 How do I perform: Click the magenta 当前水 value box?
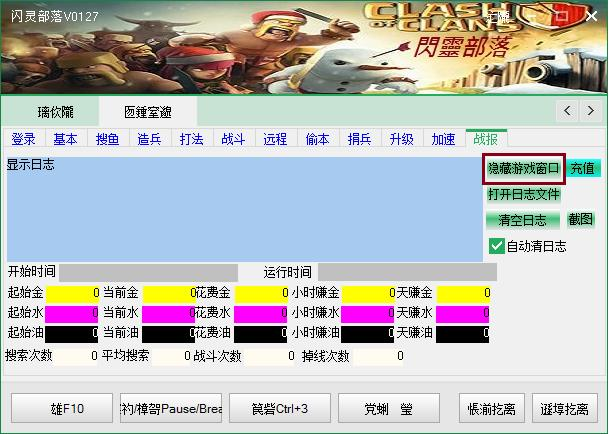pos(169,314)
